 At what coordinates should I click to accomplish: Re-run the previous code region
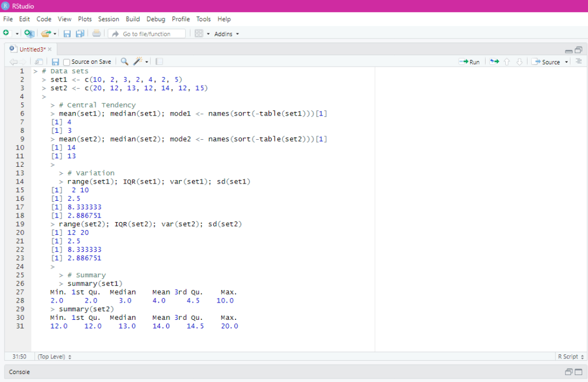tap(494, 62)
